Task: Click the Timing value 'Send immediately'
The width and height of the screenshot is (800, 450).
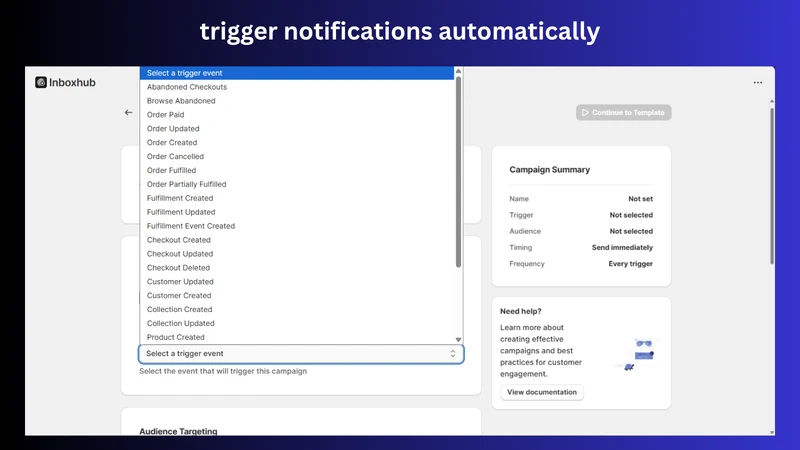Action: click(622, 247)
